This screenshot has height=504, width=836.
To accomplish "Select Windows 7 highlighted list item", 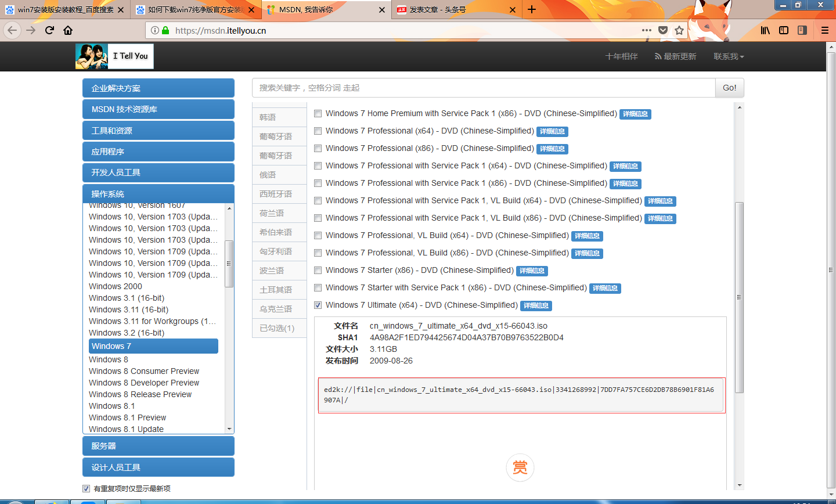I will point(153,346).
